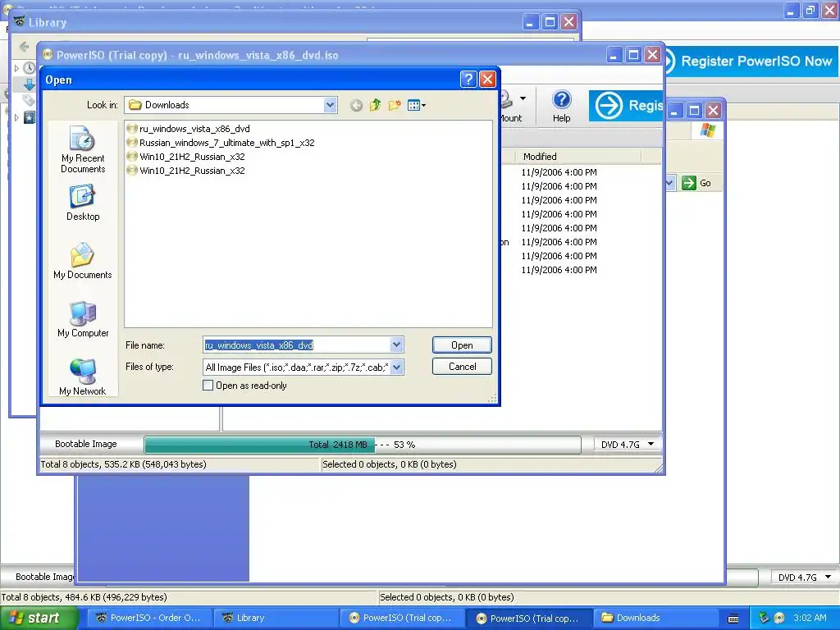
Task: Click the tag icon in the Library sidebar
Action: pos(29,100)
